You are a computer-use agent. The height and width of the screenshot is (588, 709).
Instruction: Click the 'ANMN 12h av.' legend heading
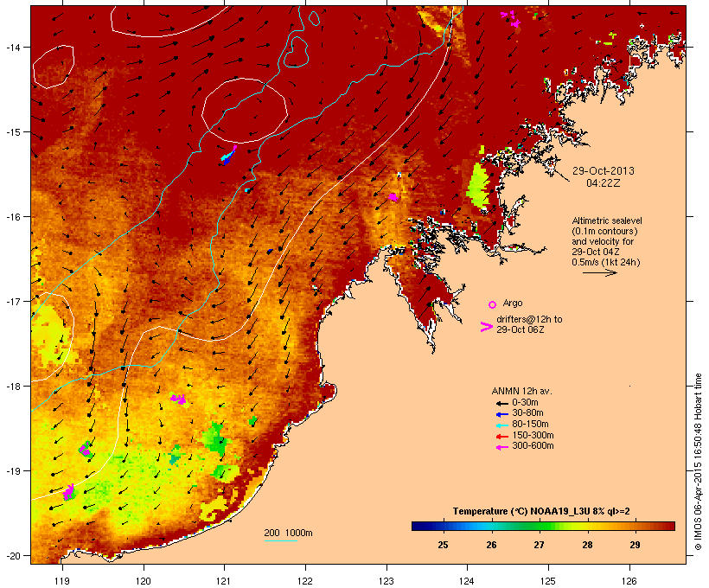(x=521, y=391)
